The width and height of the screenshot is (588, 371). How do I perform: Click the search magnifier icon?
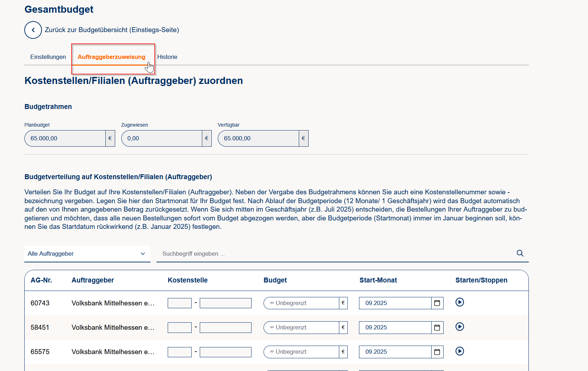tap(520, 253)
